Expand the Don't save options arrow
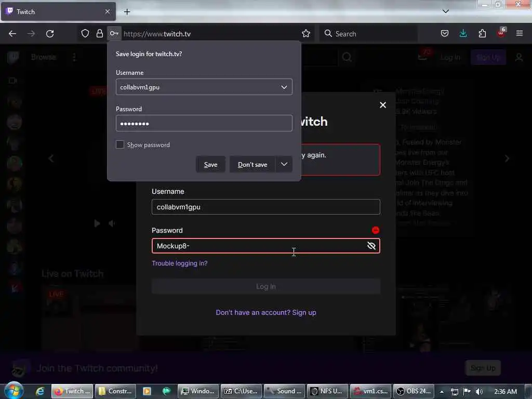The image size is (532, 399). pos(284,164)
